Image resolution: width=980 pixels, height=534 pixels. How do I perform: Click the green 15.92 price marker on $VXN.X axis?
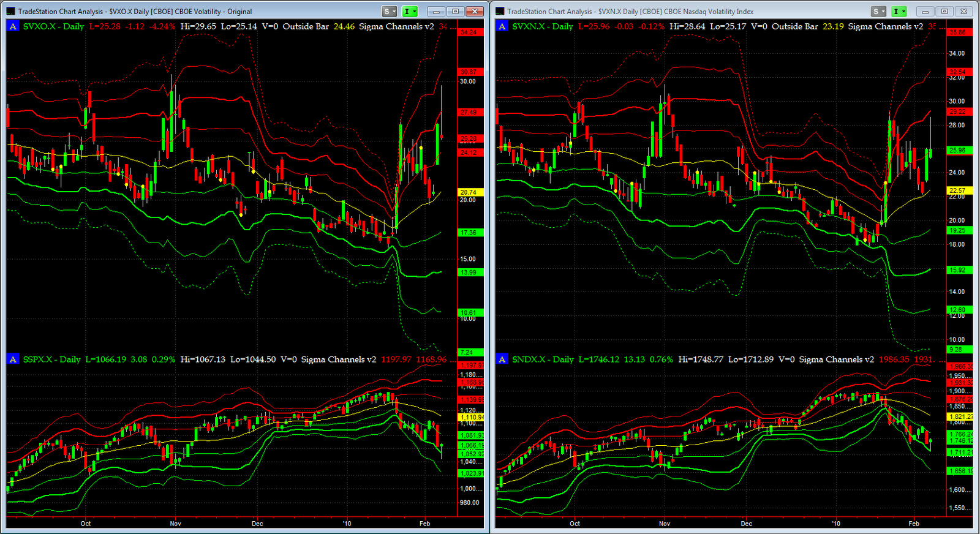click(x=959, y=270)
